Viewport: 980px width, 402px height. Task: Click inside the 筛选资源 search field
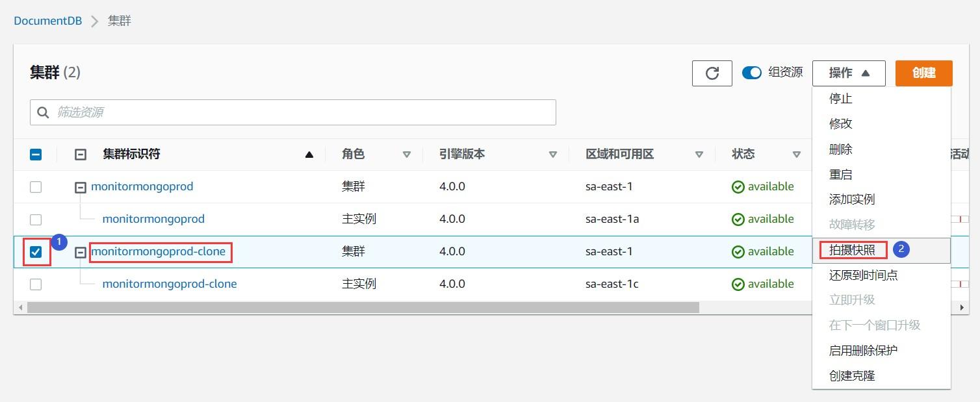pyautogui.click(x=195, y=112)
